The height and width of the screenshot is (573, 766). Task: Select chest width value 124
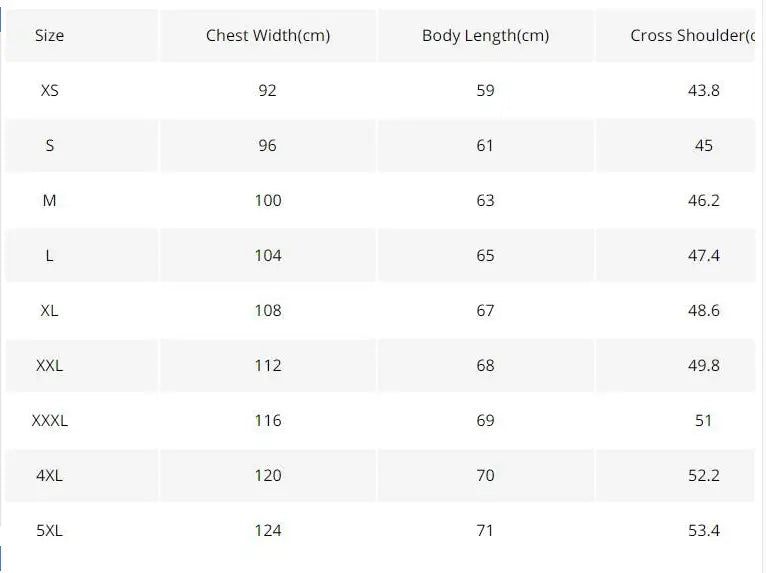(x=268, y=530)
